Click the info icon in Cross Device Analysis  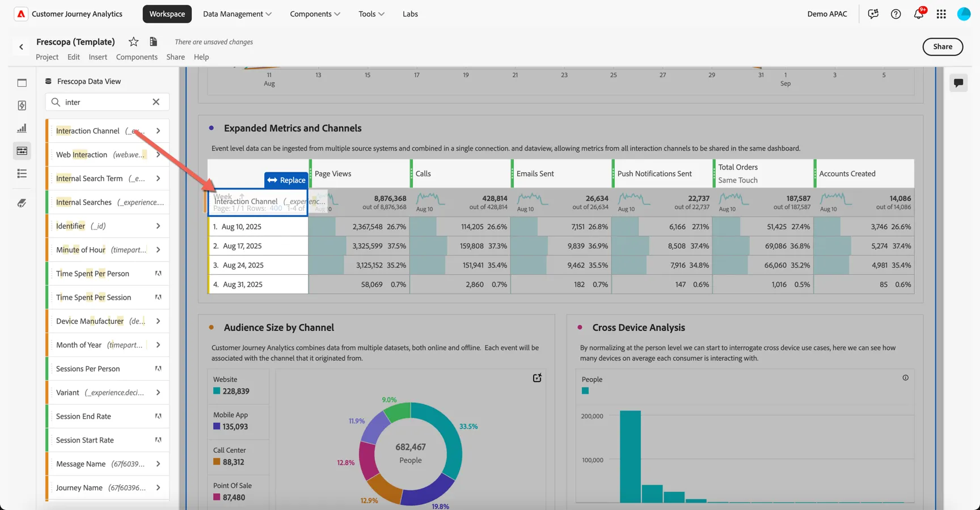905,378
